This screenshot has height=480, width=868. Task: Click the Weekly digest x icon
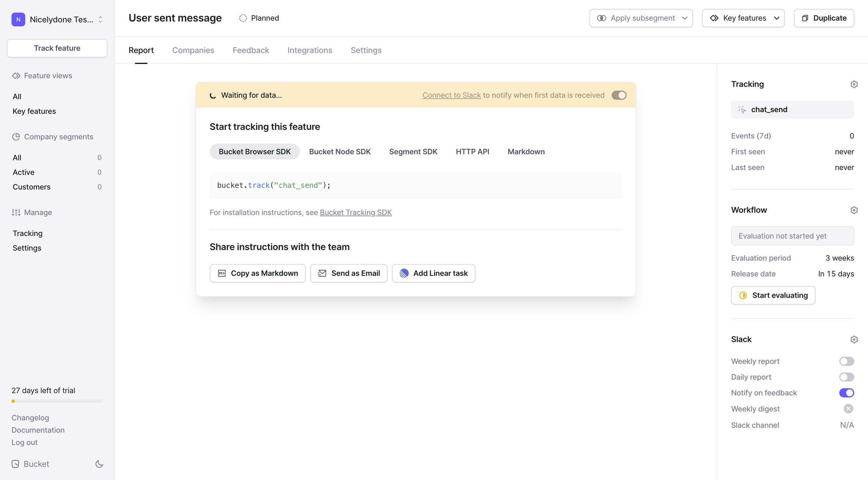(x=848, y=409)
